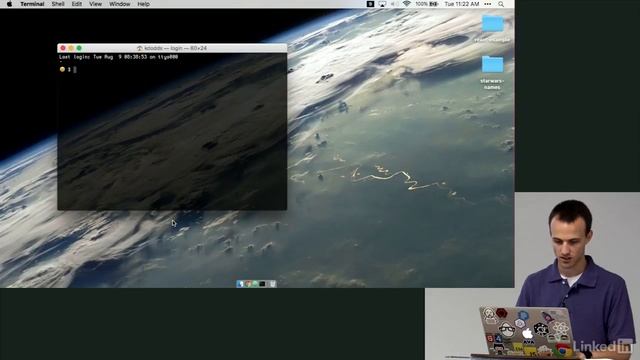Click the volume icon in menu bar
The width and height of the screenshot is (640, 360).
point(394,4)
